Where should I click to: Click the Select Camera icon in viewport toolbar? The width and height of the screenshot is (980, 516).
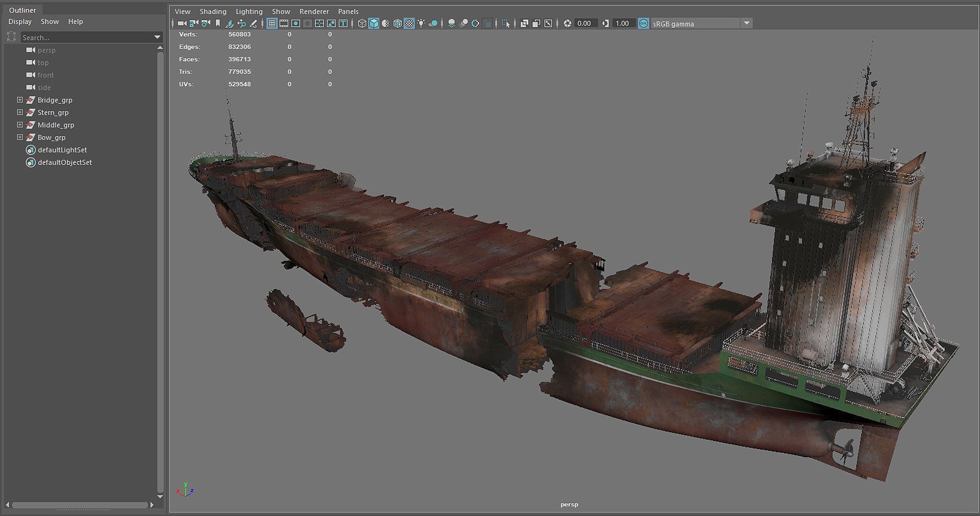point(182,23)
